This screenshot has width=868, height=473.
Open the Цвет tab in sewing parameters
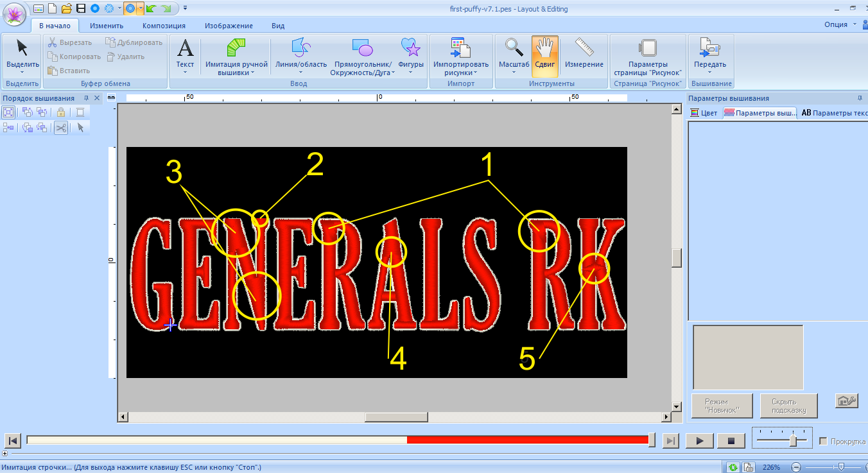(x=704, y=113)
